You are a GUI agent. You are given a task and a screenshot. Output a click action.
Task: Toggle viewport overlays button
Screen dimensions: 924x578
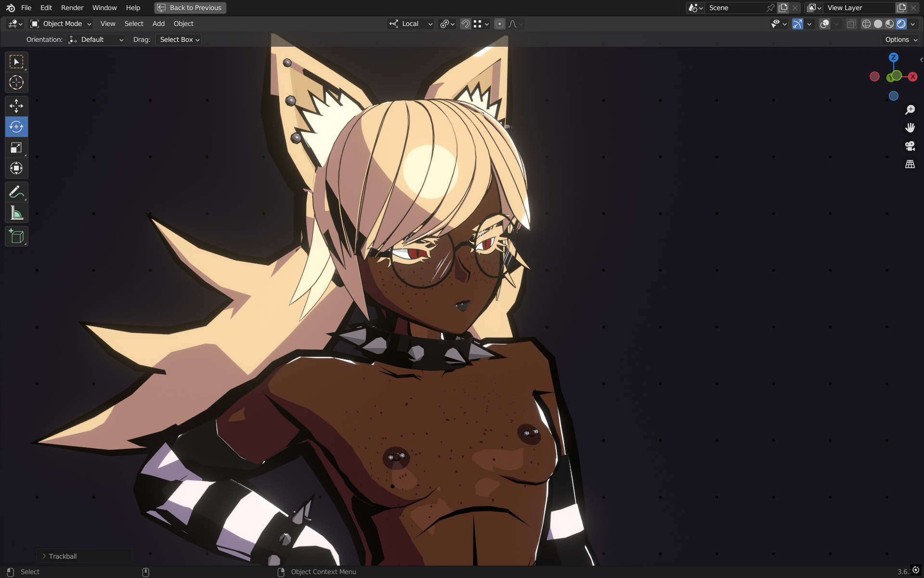[x=824, y=24]
